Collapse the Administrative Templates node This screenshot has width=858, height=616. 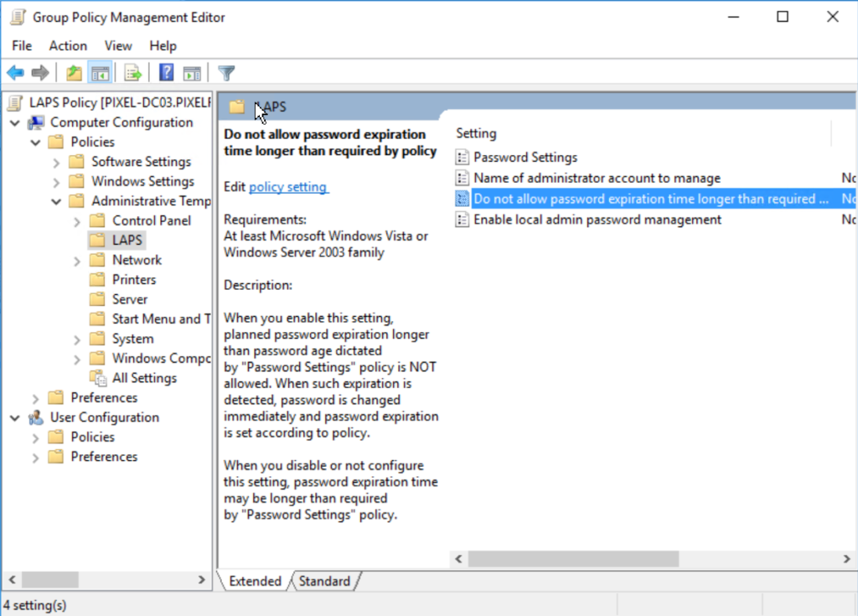click(56, 201)
